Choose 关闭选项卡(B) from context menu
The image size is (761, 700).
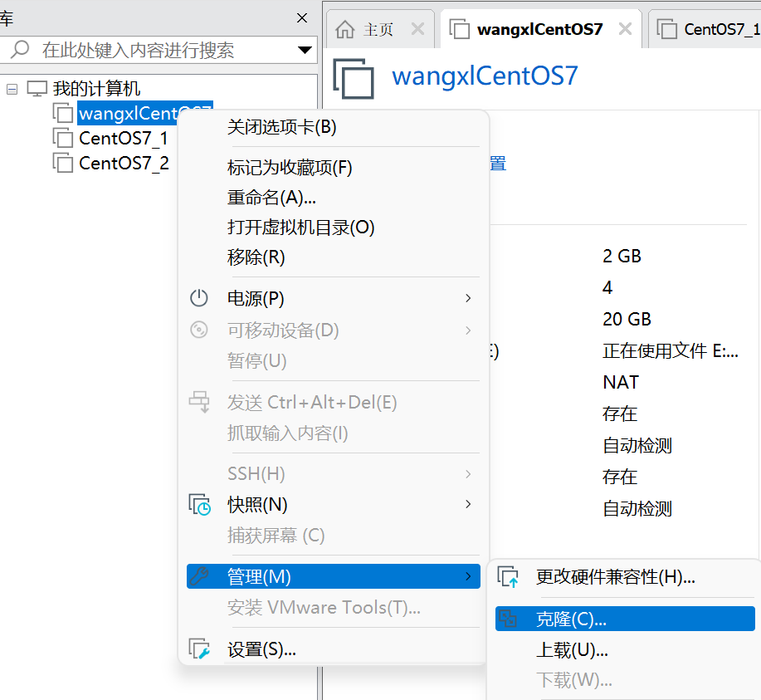click(x=333, y=127)
